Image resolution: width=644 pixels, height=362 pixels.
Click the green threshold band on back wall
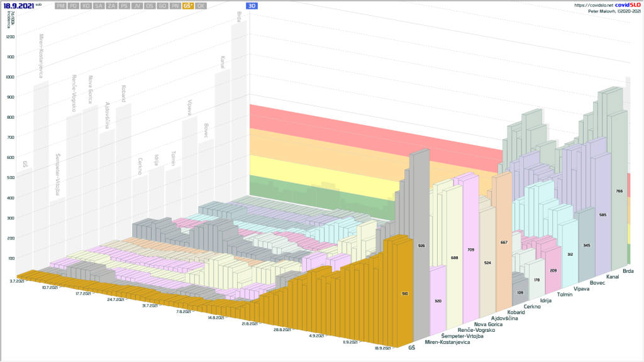click(x=314, y=190)
